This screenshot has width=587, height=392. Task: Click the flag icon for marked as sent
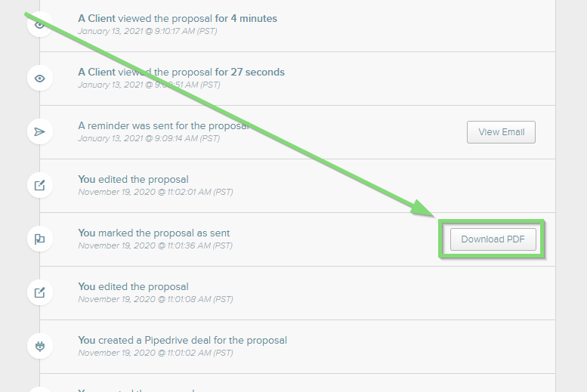point(40,239)
